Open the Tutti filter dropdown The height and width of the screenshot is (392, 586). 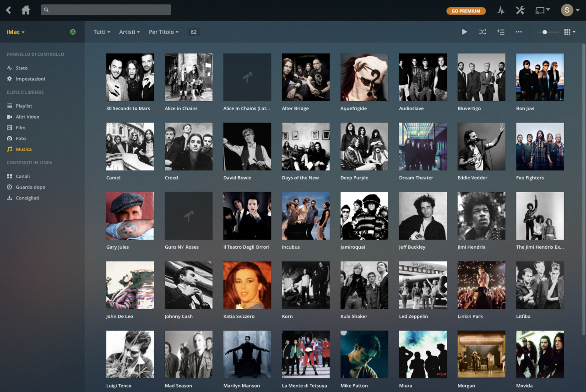[102, 32]
